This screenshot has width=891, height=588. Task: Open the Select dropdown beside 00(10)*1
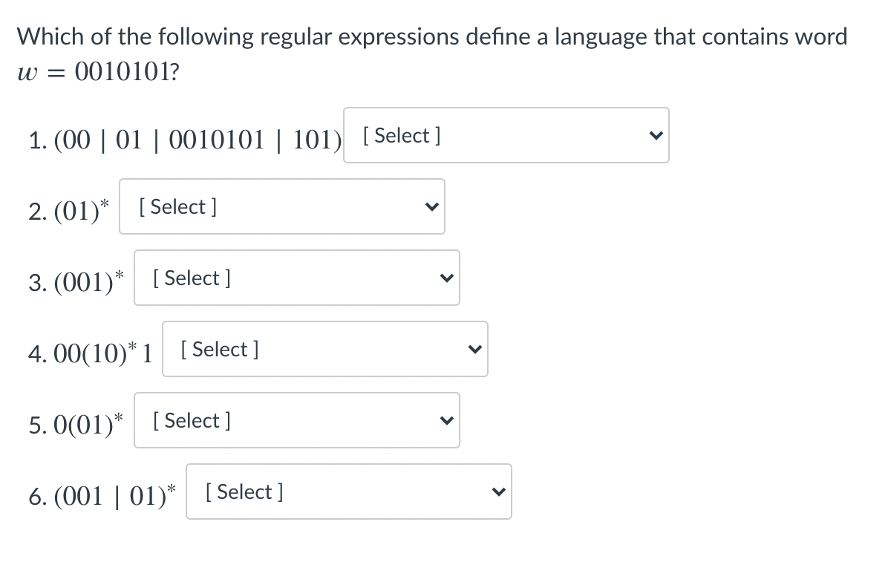[x=325, y=349]
